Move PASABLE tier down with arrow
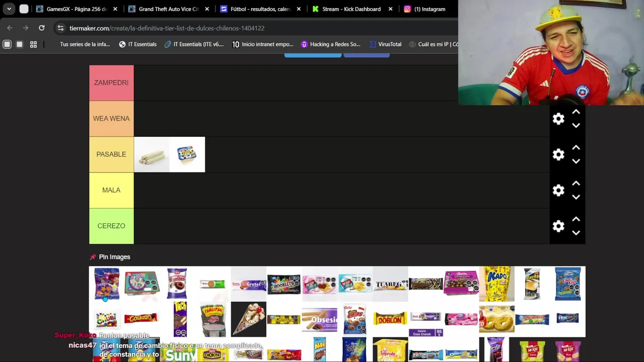 (576, 161)
